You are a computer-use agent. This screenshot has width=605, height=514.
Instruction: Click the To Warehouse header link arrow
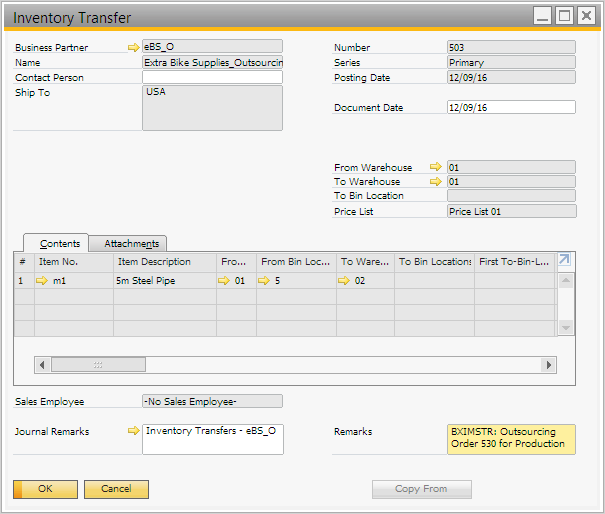pyautogui.click(x=435, y=182)
